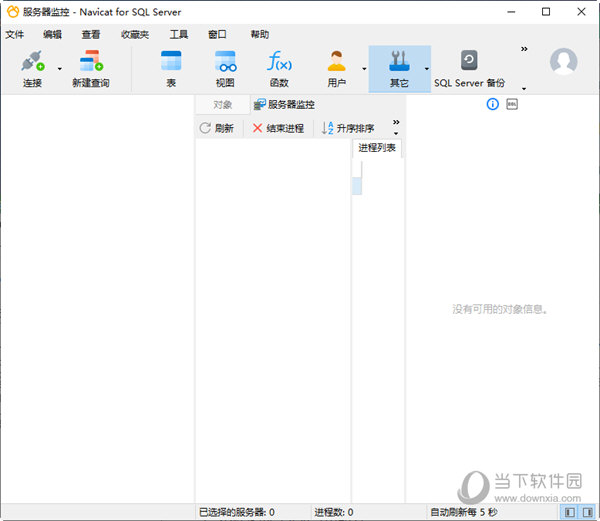
Task: Toggle the left navigation pane button
Action: coord(569,512)
